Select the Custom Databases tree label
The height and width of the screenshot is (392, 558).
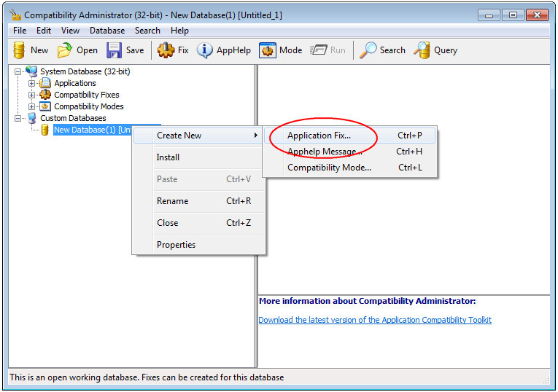73,118
